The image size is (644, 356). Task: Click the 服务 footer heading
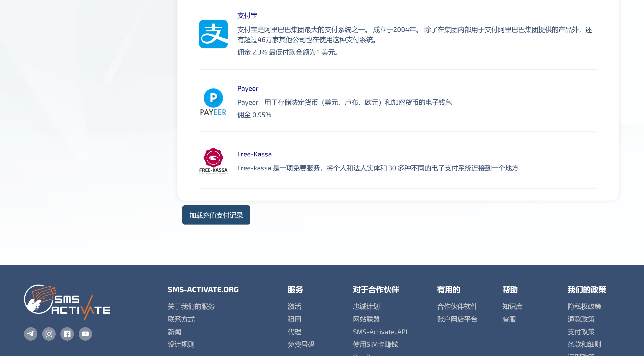[295, 290]
